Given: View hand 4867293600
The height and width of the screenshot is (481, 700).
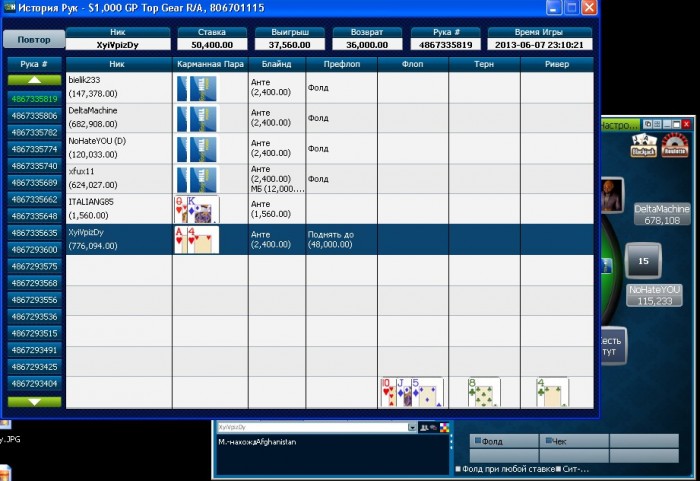Looking at the screenshot, I should (x=34, y=250).
